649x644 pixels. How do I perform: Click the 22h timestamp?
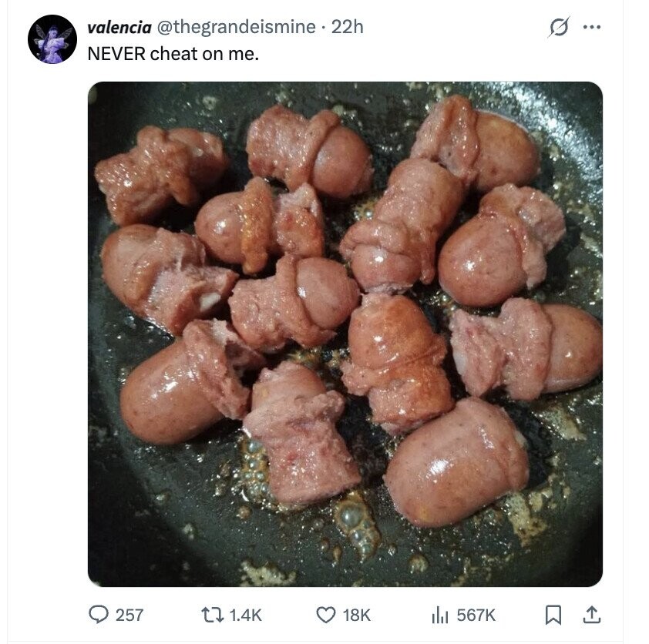tap(348, 27)
